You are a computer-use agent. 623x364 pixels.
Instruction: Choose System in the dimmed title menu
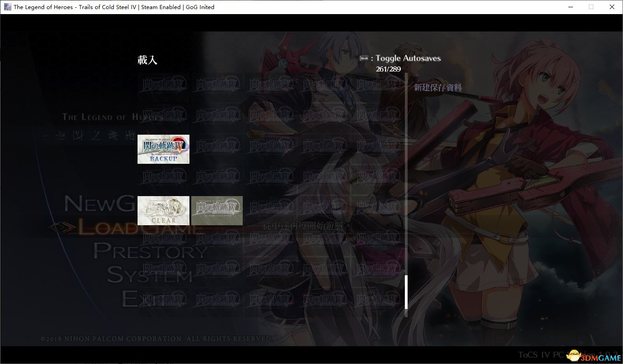(x=150, y=274)
